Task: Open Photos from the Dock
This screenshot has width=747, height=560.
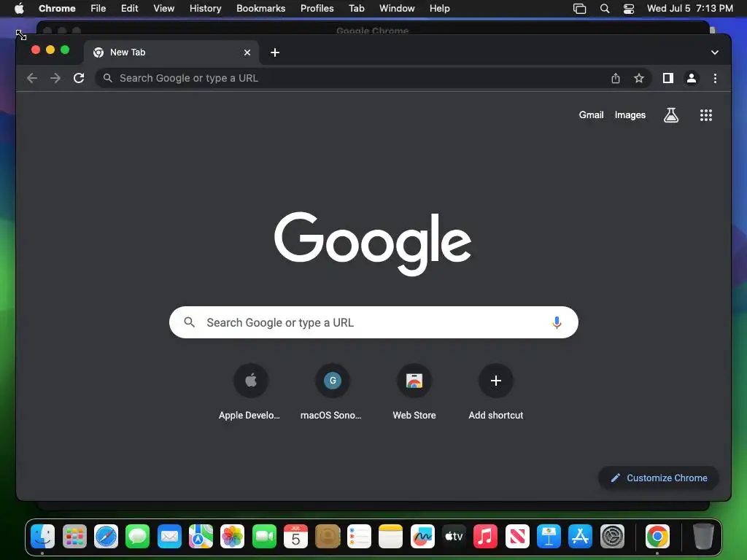Action: pos(233,537)
